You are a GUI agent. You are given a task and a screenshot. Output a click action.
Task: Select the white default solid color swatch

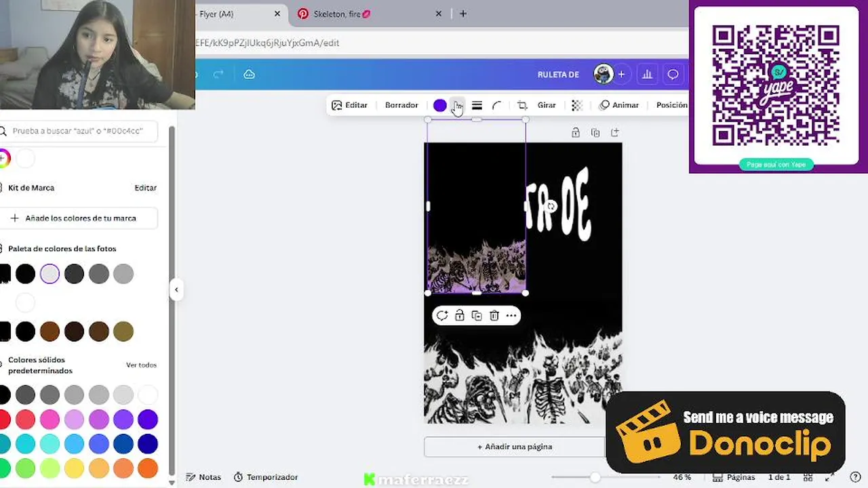click(x=148, y=394)
